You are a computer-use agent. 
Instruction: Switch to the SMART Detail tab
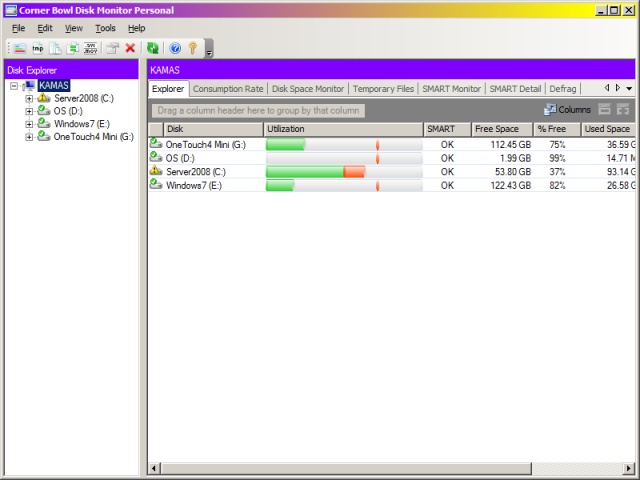coord(515,89)
